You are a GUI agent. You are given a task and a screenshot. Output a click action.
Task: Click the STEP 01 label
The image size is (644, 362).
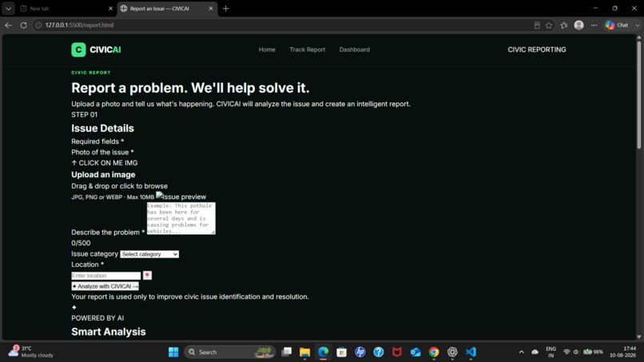84,114
